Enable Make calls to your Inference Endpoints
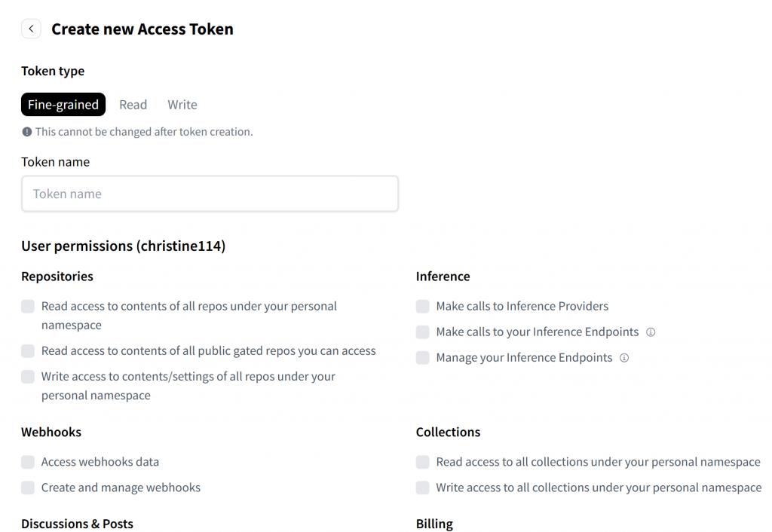The width and height of the screenshot is (772, 532). click(x=423, y=332)
